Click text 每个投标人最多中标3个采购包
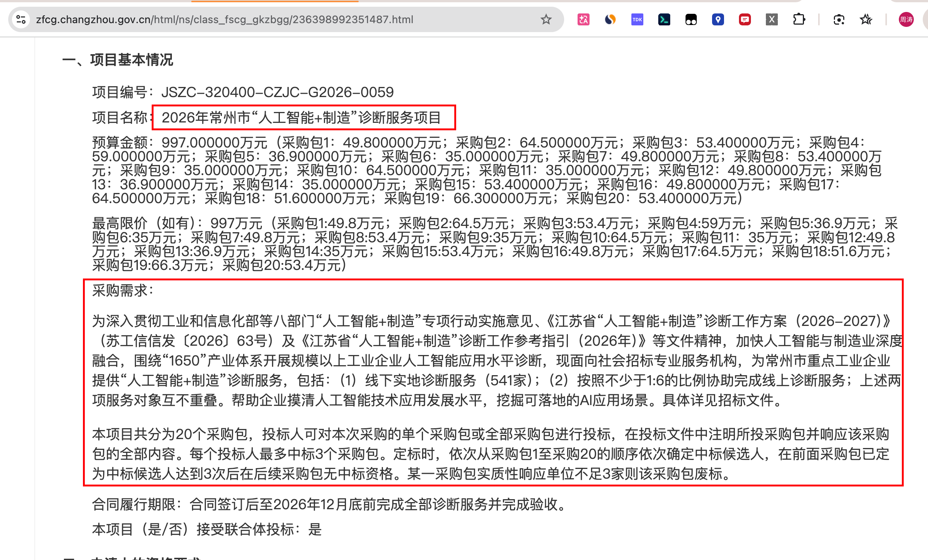The width and height of the screenshot is (928, 560). [284, 454]
